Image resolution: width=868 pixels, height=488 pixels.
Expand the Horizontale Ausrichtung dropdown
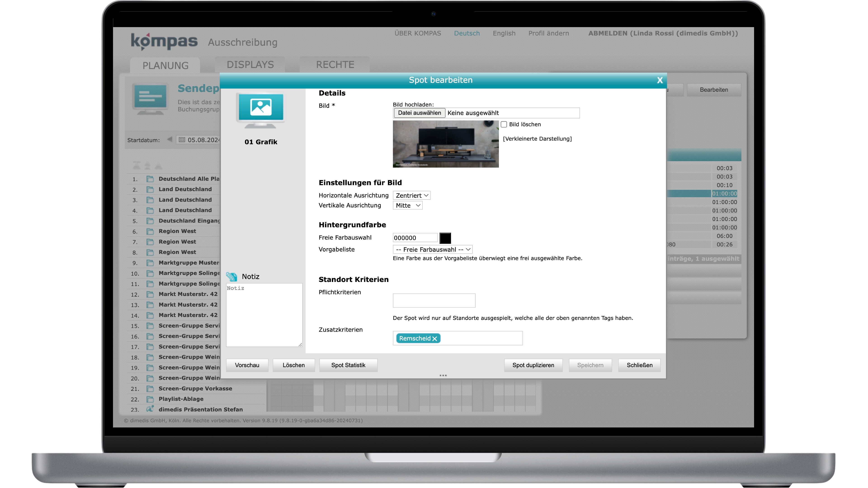pos(411,195)
